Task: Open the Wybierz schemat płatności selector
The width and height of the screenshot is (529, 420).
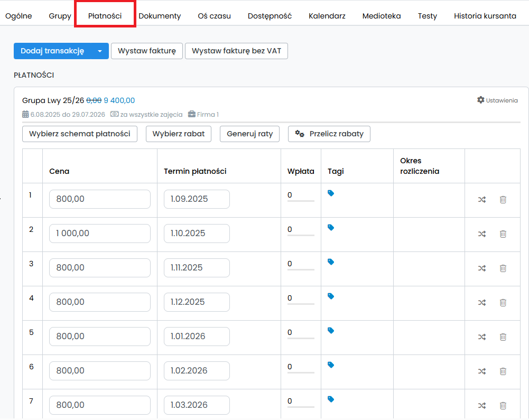Action: coord(80,134)
